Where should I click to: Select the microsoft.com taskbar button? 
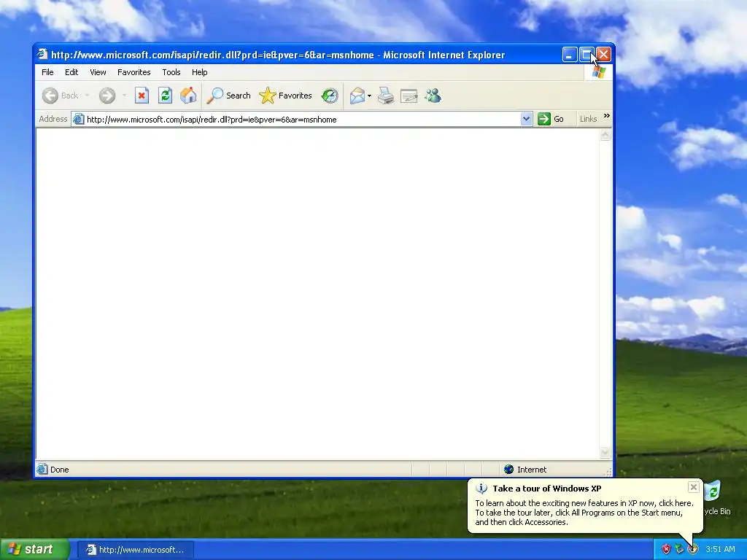point(135,550)
